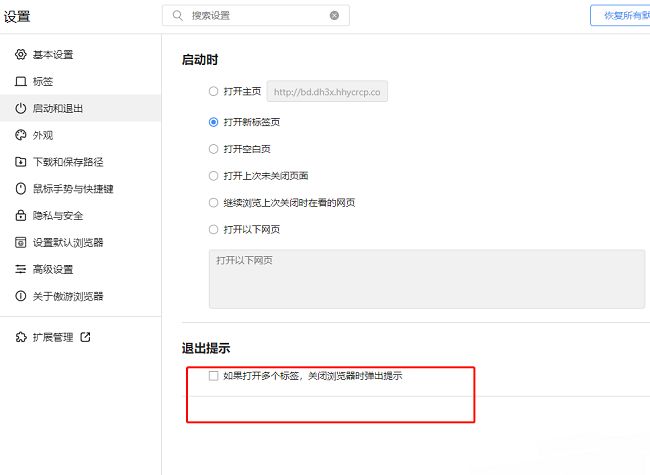Select the 打开主页 radio button
Image resolution: width=650 pixels, height=475 pixels.
coord(213,92)
